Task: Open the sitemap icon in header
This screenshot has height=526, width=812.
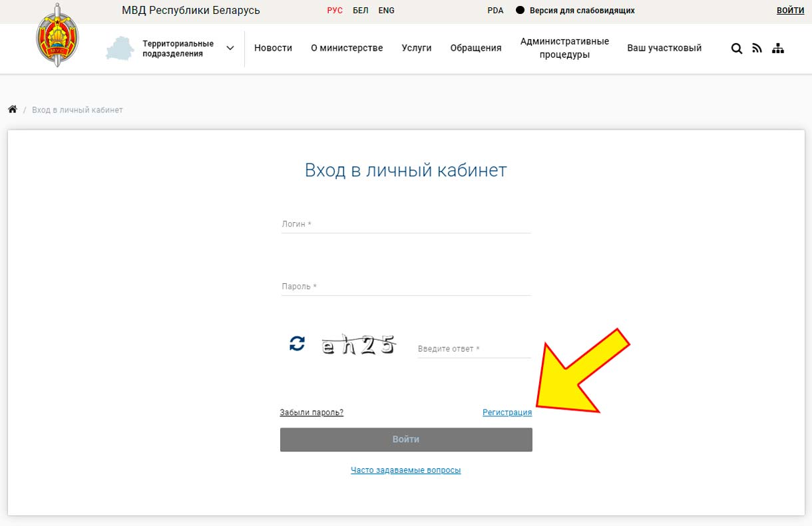Action: coord(777,49)
